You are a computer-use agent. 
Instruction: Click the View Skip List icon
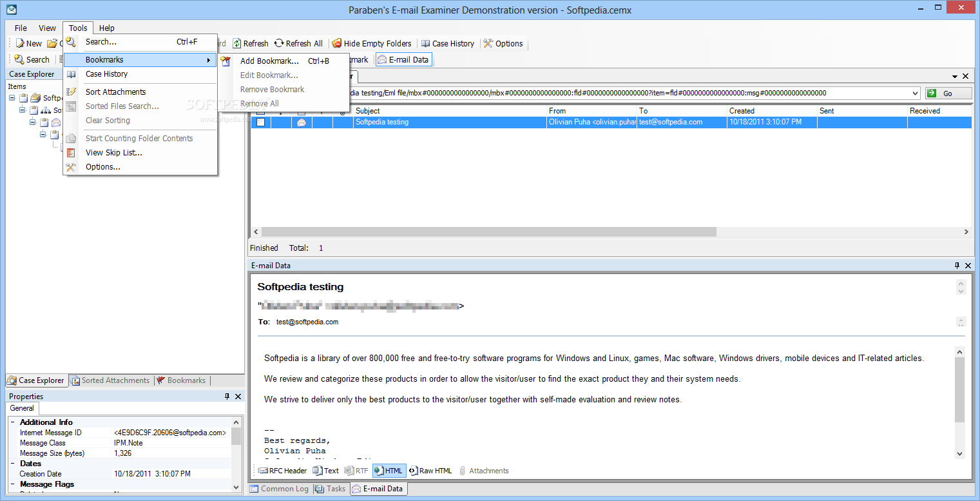click(x=72, y=153)
